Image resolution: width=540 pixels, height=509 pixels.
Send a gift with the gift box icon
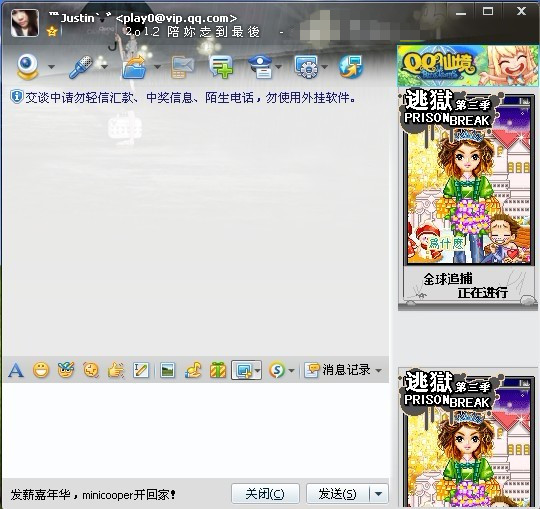218,371
